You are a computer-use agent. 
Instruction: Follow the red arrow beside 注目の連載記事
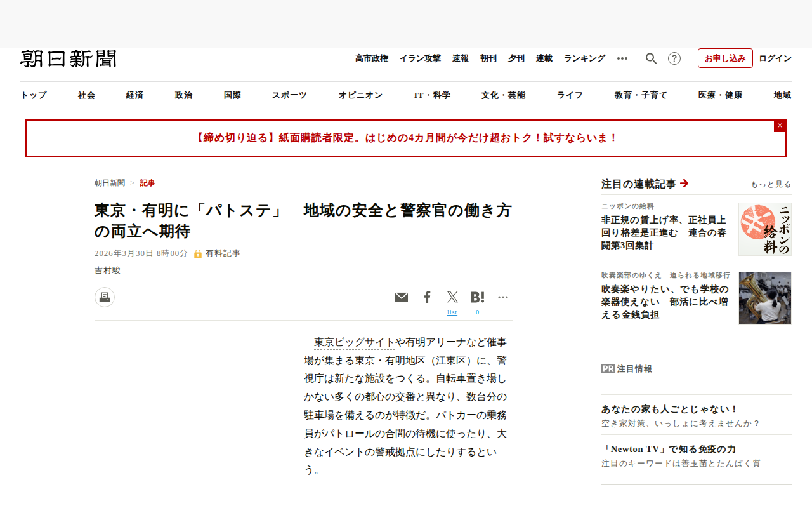(x=684, y=184)
